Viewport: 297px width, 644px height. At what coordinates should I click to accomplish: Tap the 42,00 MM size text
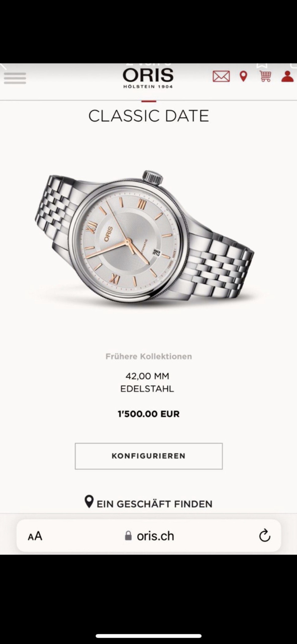(x=147, y=376)
